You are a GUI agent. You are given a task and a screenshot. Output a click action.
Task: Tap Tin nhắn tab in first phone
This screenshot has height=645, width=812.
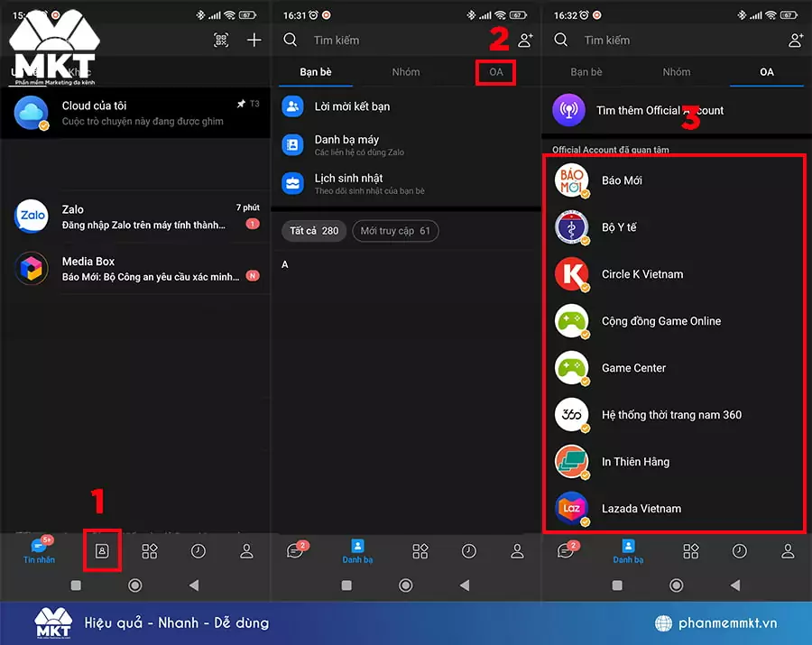(39, 551)
